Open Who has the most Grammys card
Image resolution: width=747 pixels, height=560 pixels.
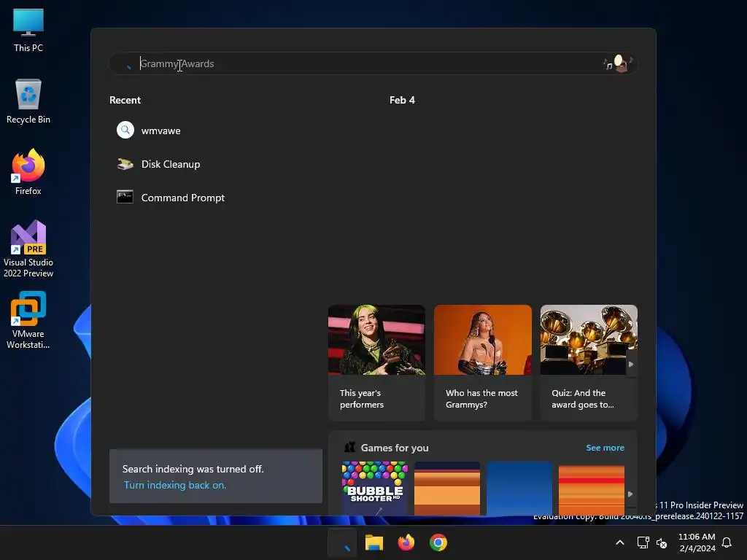pos(483,363)
